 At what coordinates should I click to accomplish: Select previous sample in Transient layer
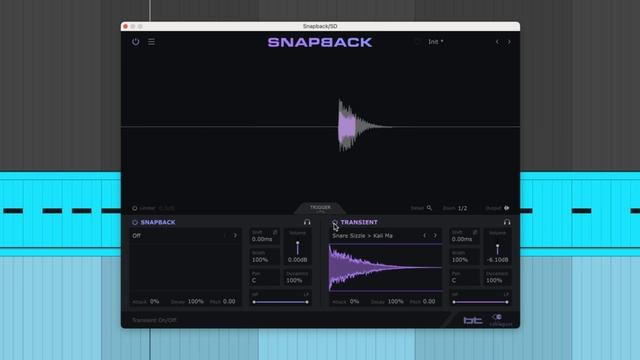pos(424,236)
